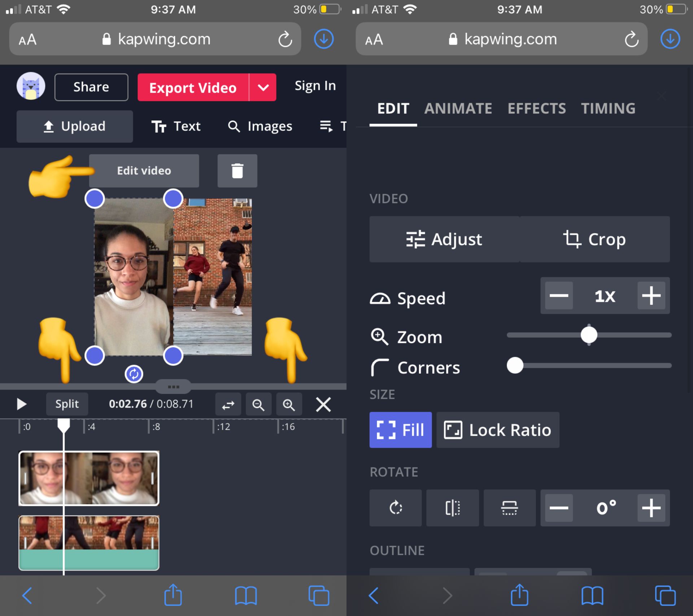Image resolution: width=693 pixels, height=616 pixels.
Task: Zoom out the timeline
Action: coord(258,405)
